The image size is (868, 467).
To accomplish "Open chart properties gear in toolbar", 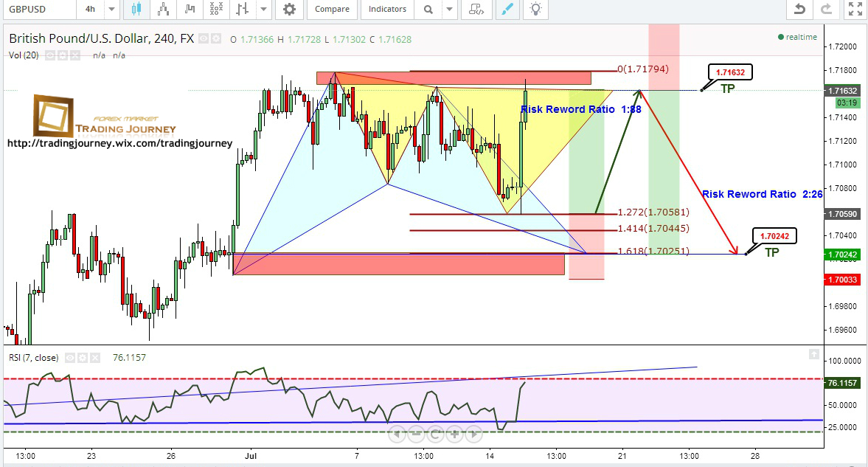I will pos(289,9).
